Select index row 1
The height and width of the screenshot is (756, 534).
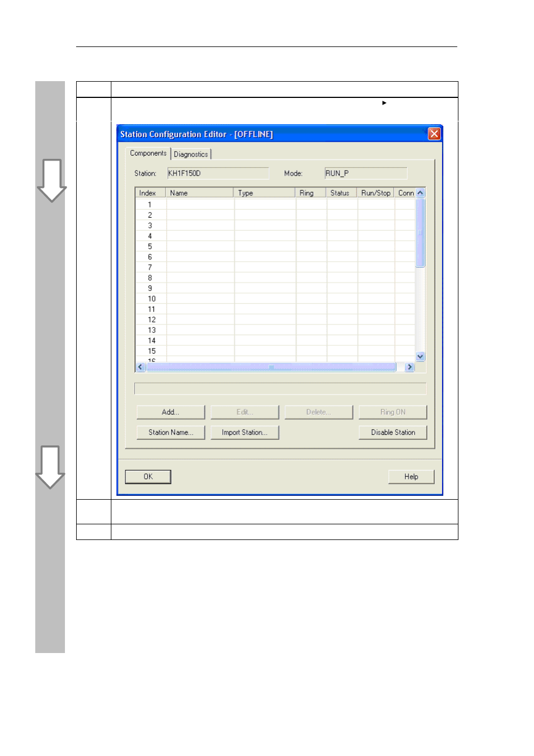coord(275,205)
